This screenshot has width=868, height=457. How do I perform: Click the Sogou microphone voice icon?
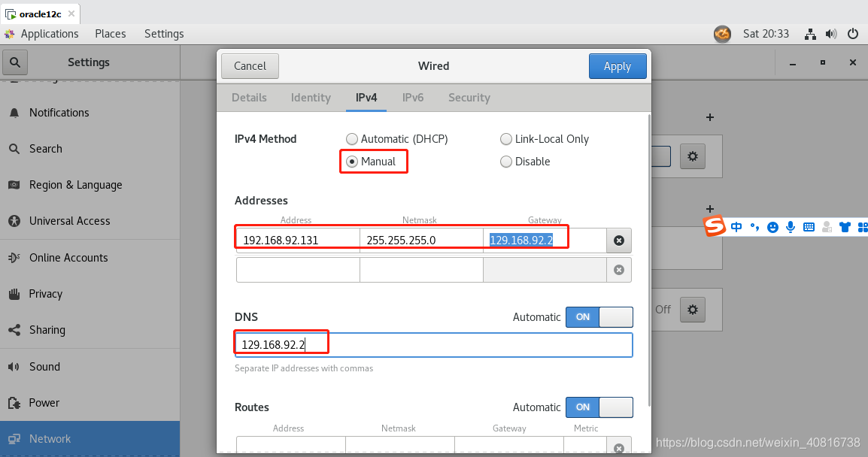pos(791,227)
